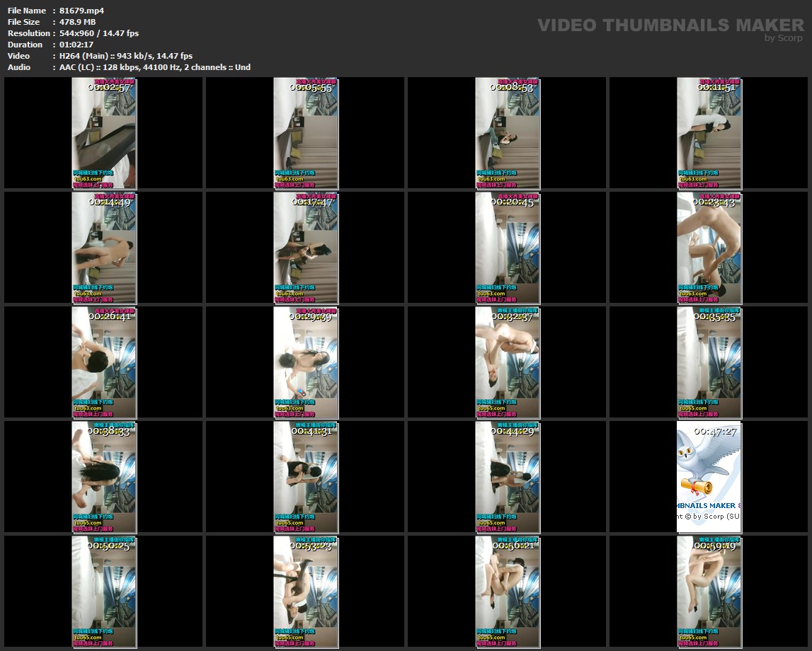The image size is (812, 651).
Task: Click the file name 81679.mp4
Action: pyautogui.click(x=81, y=11)
